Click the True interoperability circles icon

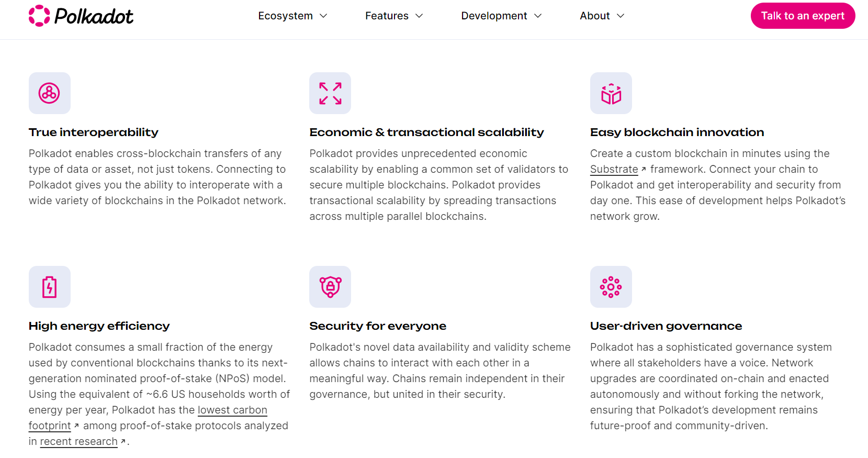click(x=49, y=93)
